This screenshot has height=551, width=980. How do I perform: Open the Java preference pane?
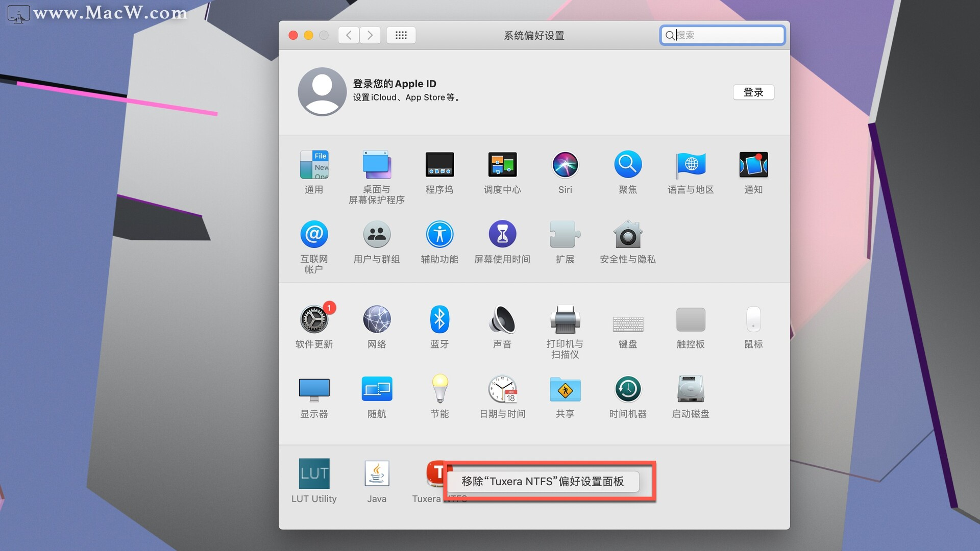[x=377, y=474]
